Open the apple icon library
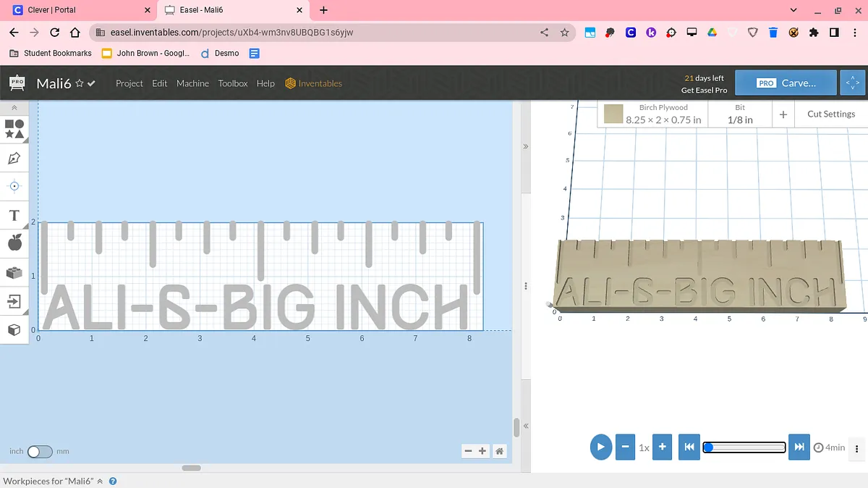868x488 pixels. [x=14, y=243]
